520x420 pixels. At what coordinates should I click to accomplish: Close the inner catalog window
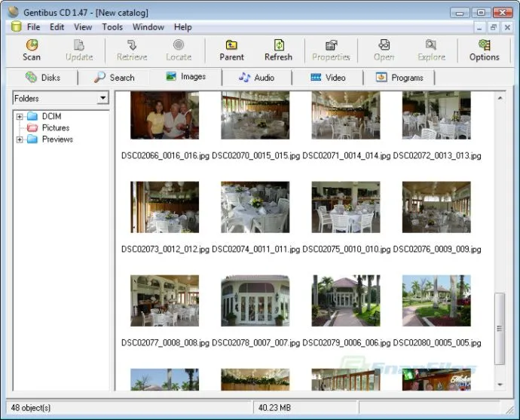pyautogui.click(x=507, y=27)
